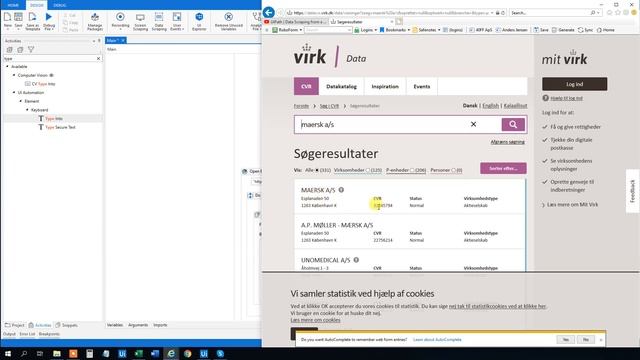Click the New file icon in ribbon

[x=7, y=20]
